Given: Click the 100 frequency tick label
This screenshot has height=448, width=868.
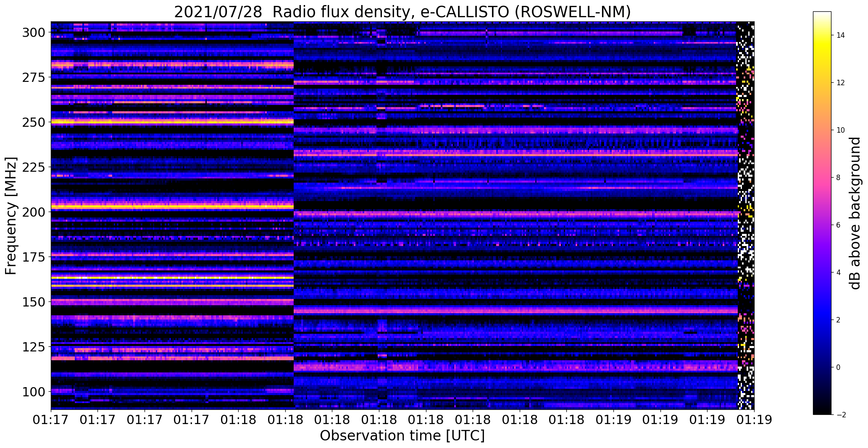Looking at the screenshot, I should (x=34, y=391).
